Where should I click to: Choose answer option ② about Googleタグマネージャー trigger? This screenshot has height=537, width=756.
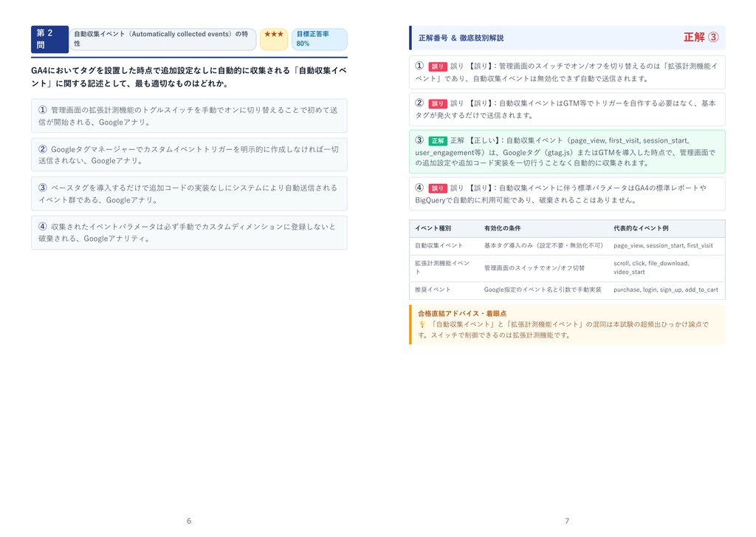tap(189, 155)
